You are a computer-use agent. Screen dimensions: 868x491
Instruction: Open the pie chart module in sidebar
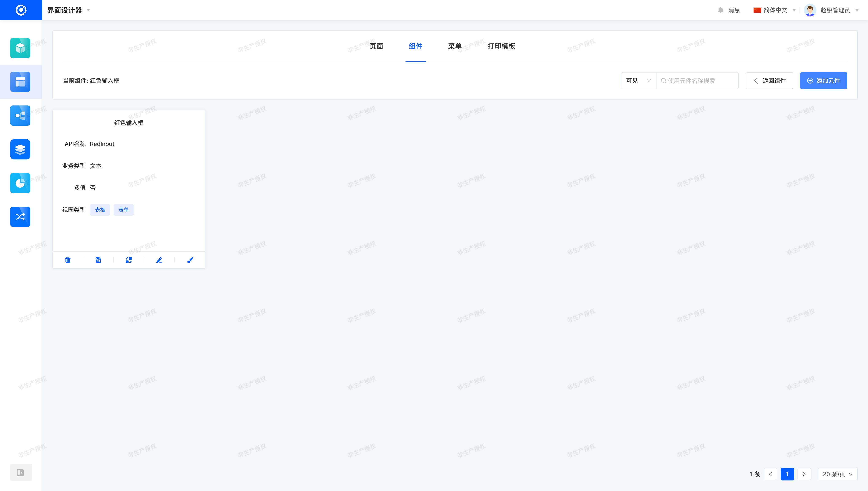(20, 183)
